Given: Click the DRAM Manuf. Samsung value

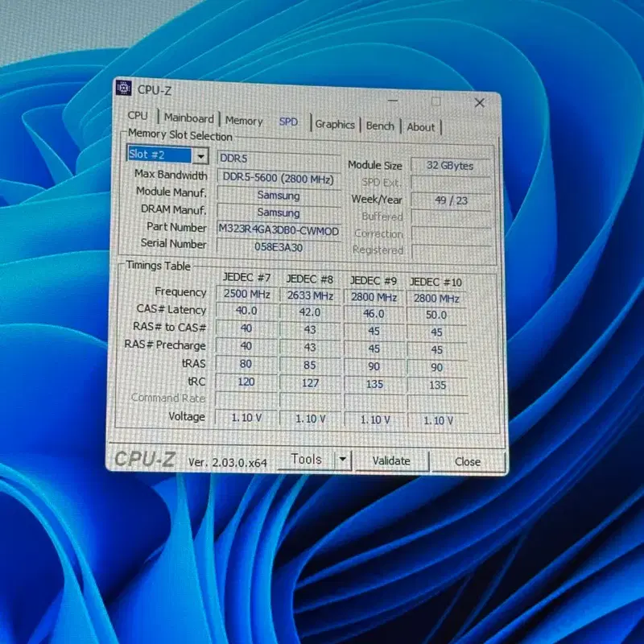Looking at the screenshot, I should tap(279, 213).
